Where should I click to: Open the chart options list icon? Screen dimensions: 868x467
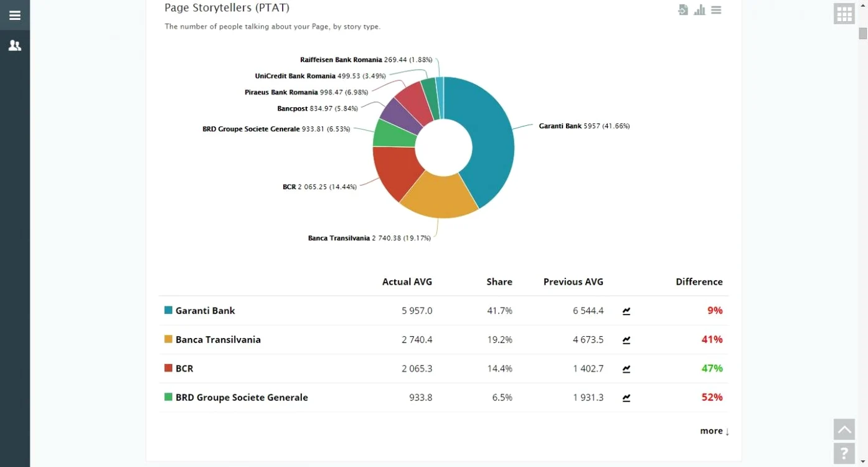click(716, 10)
